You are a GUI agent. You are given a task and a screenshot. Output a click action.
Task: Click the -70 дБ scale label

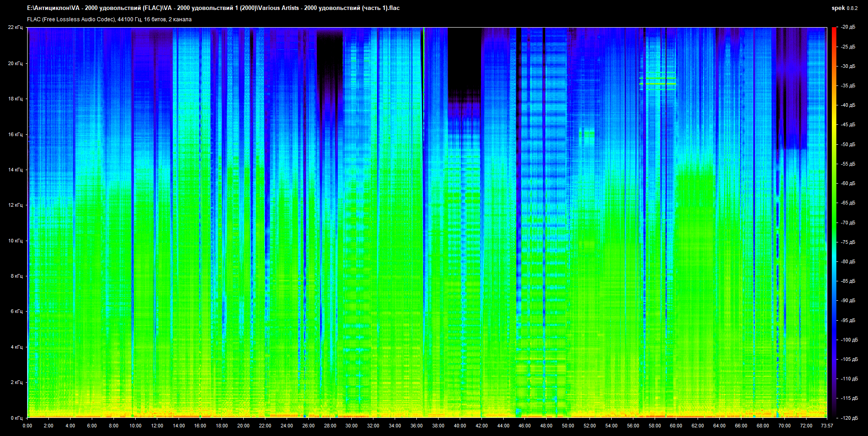848,223
